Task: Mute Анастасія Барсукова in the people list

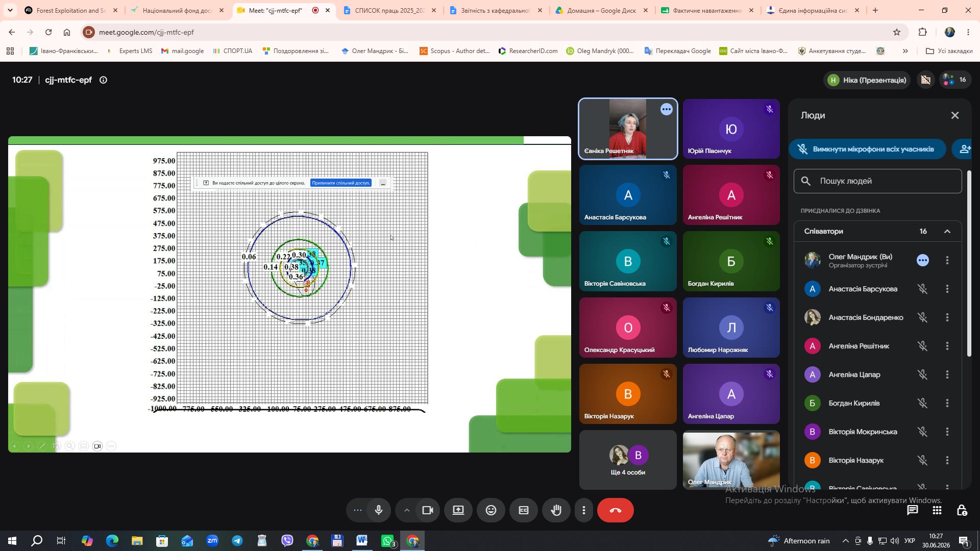Action: (922, 289)
